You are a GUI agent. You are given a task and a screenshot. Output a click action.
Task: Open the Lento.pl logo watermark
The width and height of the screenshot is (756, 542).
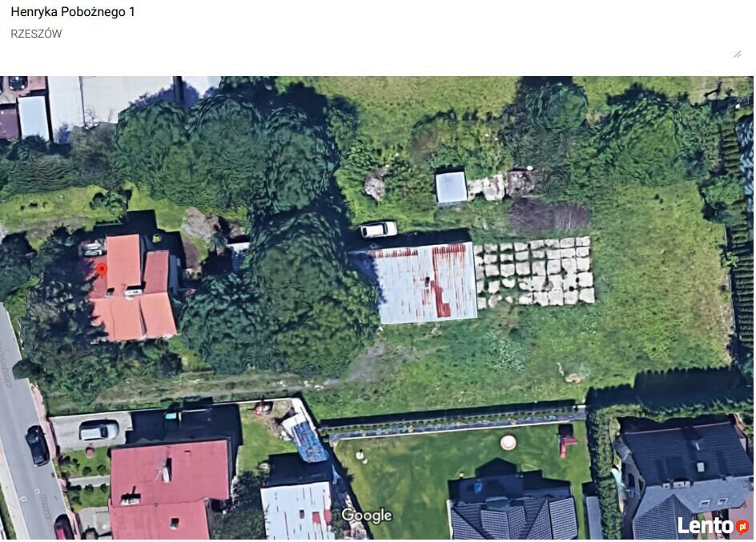point(713,526)
